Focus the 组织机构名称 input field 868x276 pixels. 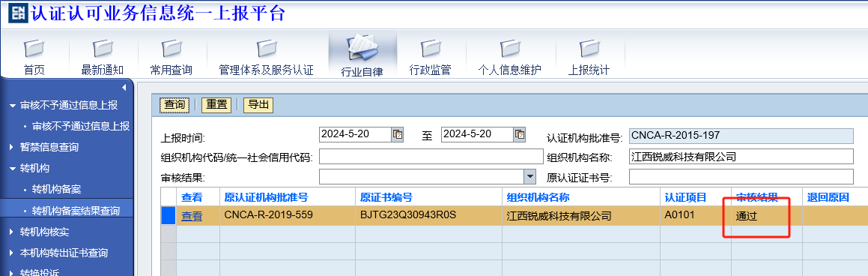[741, 157]
